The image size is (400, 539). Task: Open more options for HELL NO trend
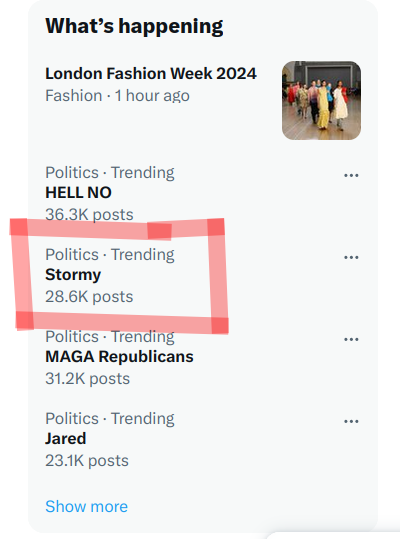click(351, 175)
